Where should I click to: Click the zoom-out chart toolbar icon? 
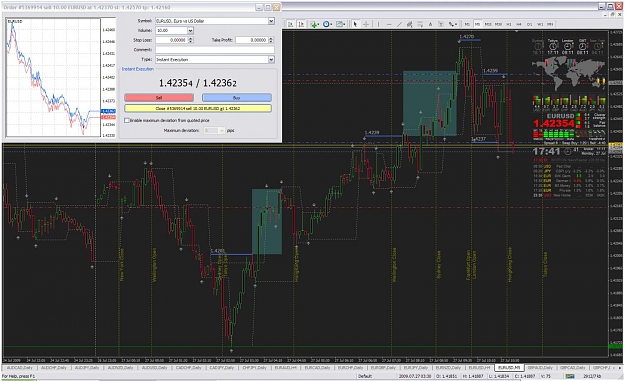tap(301, 24)
